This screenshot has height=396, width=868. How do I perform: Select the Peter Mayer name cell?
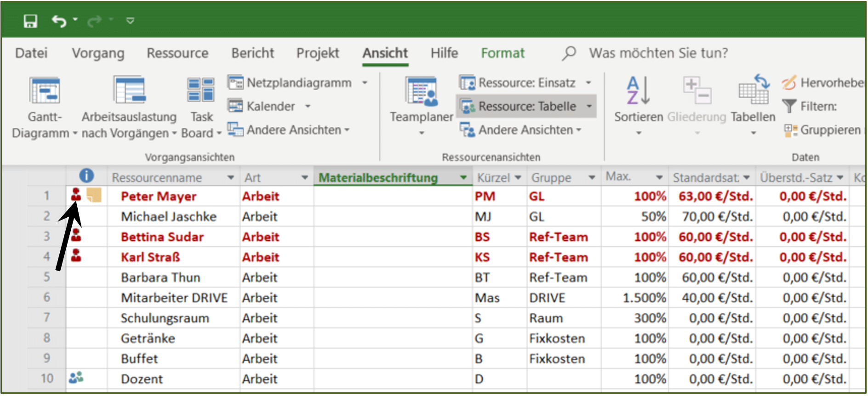[173, 196]
